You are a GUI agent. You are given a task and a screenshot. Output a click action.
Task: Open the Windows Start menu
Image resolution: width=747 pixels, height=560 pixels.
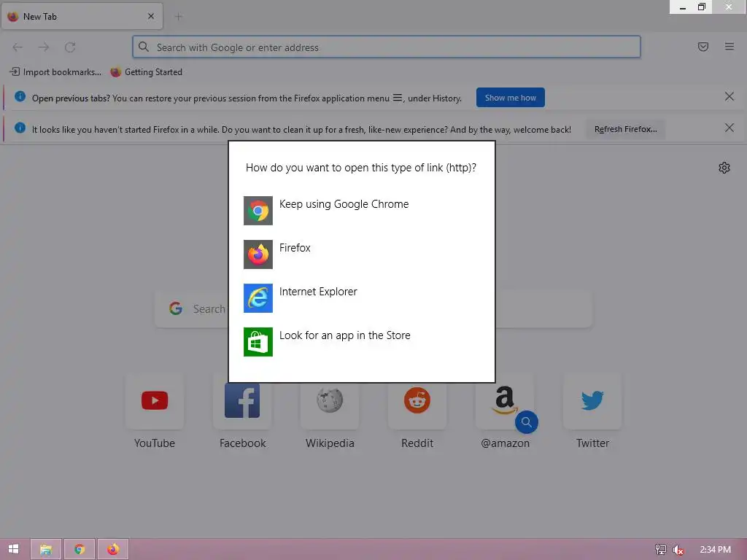point(13,549)
